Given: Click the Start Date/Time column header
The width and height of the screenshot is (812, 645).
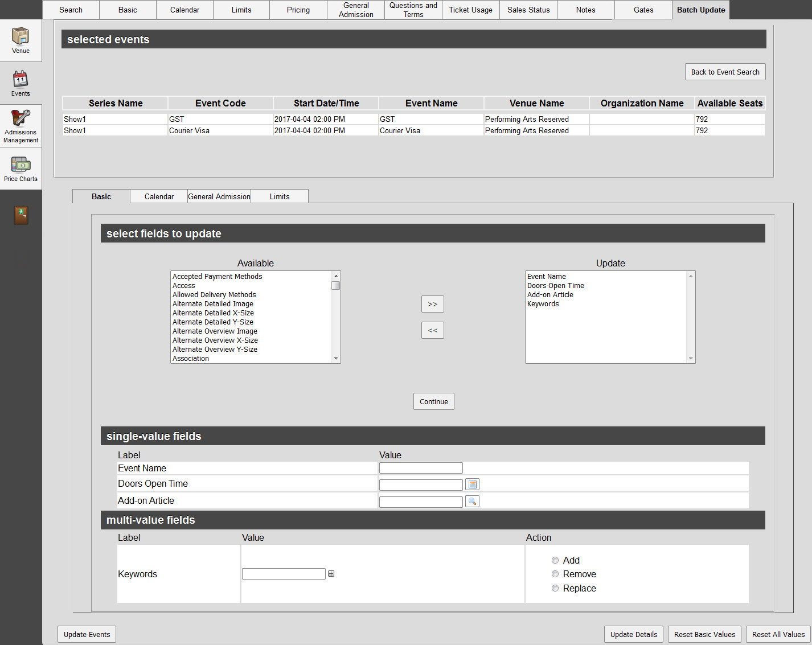Looking at the screenshot, I should click(x=326, y=103).
